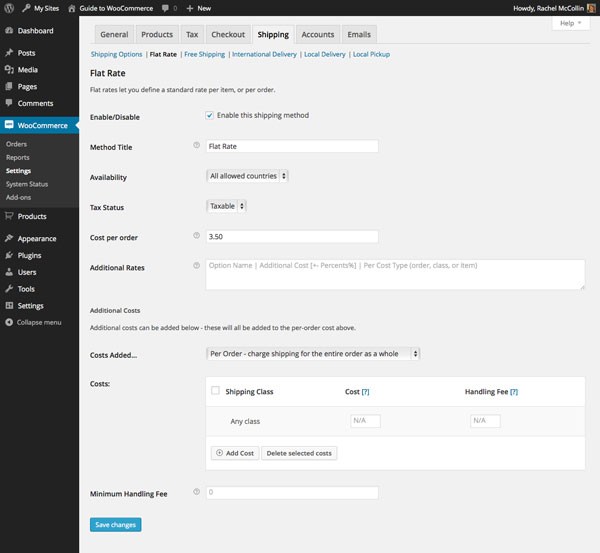This screenshot has height=553, width=600.
Task: Switch to the Tax tab
Action: point(192,34)
